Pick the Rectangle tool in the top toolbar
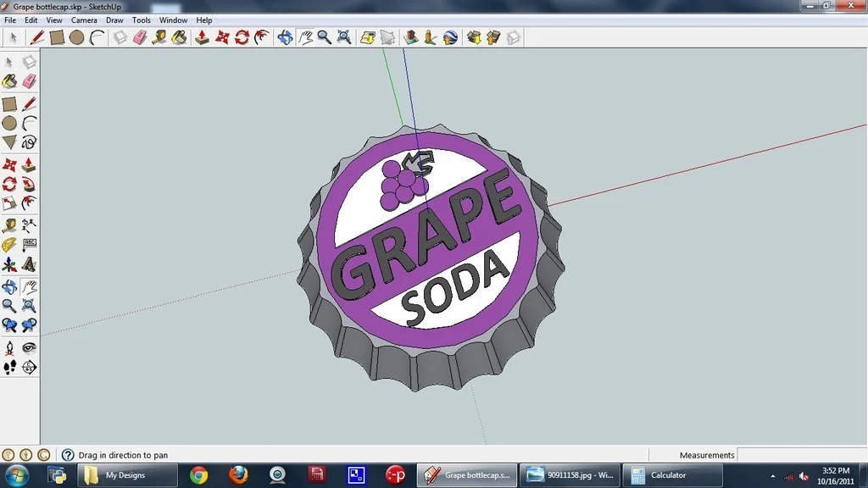Viewport: 868px width, 488px height. 57,37
